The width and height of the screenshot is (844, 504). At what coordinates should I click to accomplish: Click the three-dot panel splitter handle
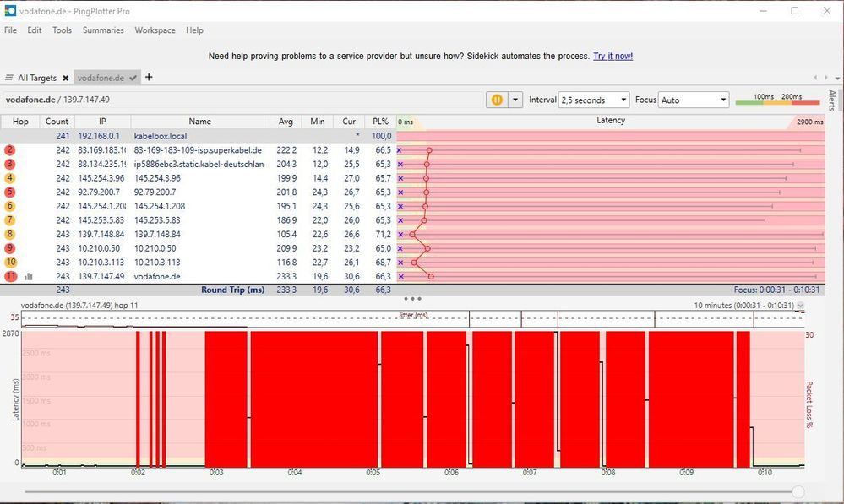412,299
